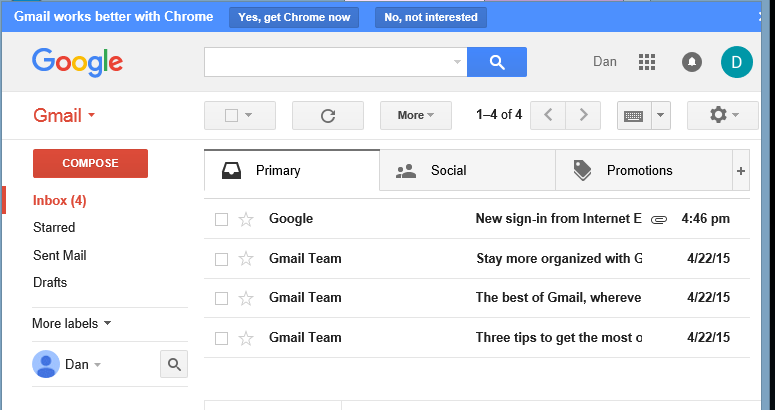775x410 pixels.
Task: Tick the 'Three tips' email checkbox
Action: [x=221, y=338]
